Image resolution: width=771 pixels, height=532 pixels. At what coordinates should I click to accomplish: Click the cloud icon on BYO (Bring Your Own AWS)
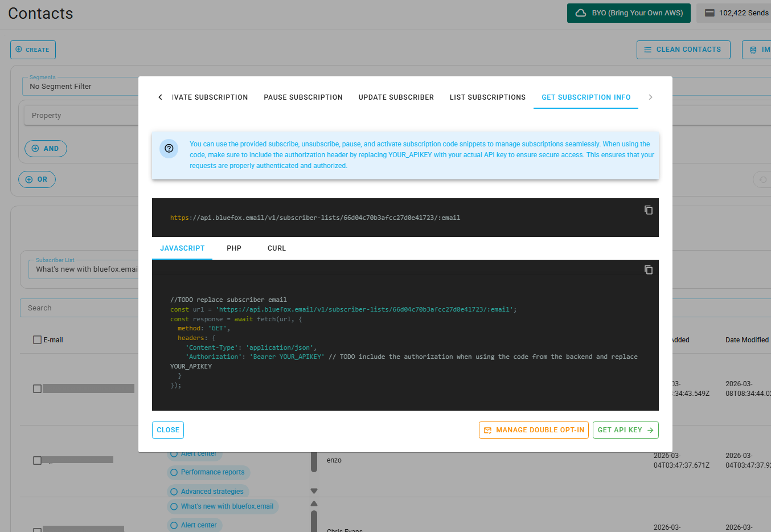(580, 13)
